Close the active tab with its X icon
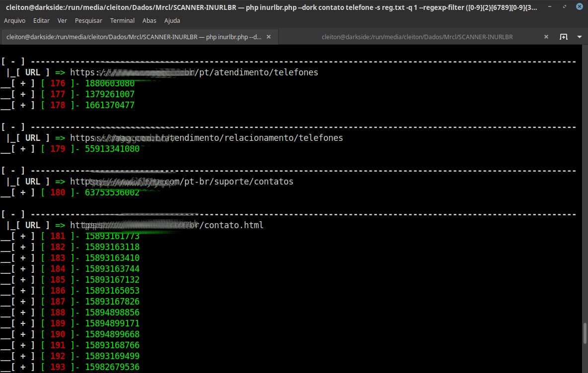The width and height of the screenshot is (588, 373). click(x=268, y=36)
